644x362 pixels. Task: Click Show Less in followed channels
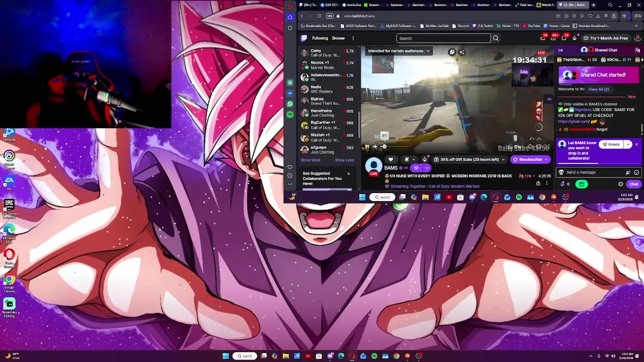[345, 160]
